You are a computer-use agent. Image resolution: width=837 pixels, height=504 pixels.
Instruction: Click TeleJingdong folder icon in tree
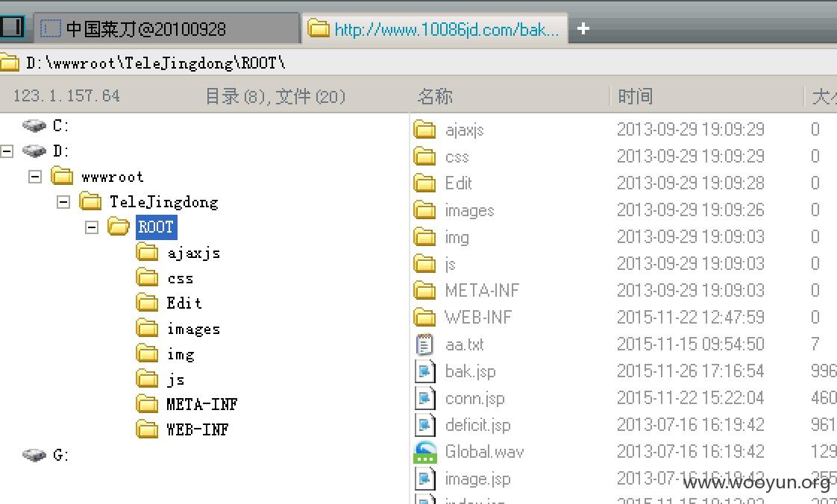(x=91, y=201)
